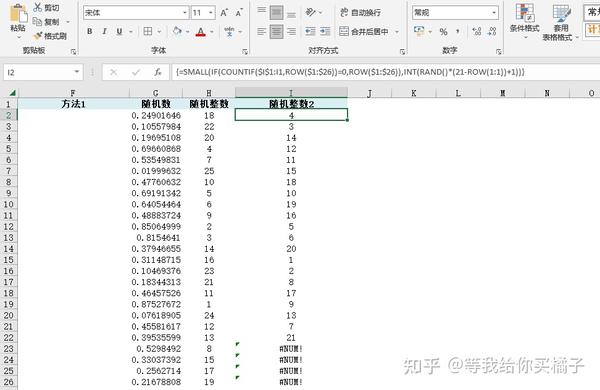Click the accounting number format icon
600x390 pixels.
pyautogui.click(x=419, y=31)
